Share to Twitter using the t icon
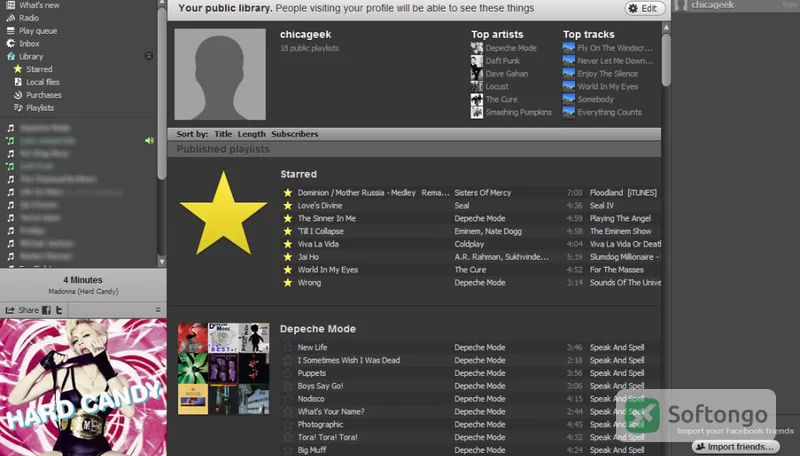 coord(59,310)
